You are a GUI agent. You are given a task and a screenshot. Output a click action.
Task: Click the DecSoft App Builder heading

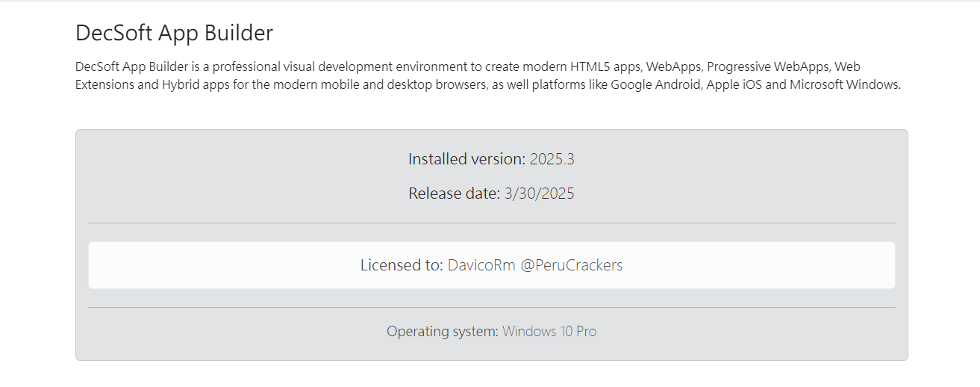point(174,33)
